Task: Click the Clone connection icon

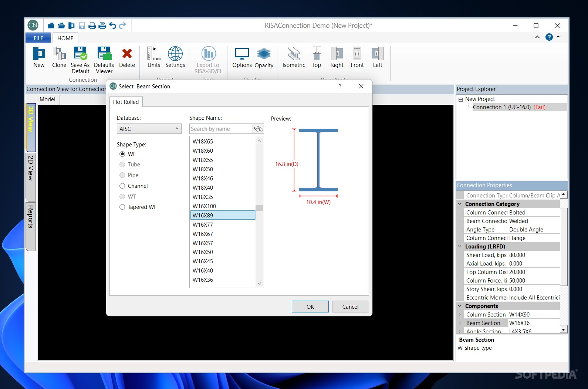Action: pos(59,54)
